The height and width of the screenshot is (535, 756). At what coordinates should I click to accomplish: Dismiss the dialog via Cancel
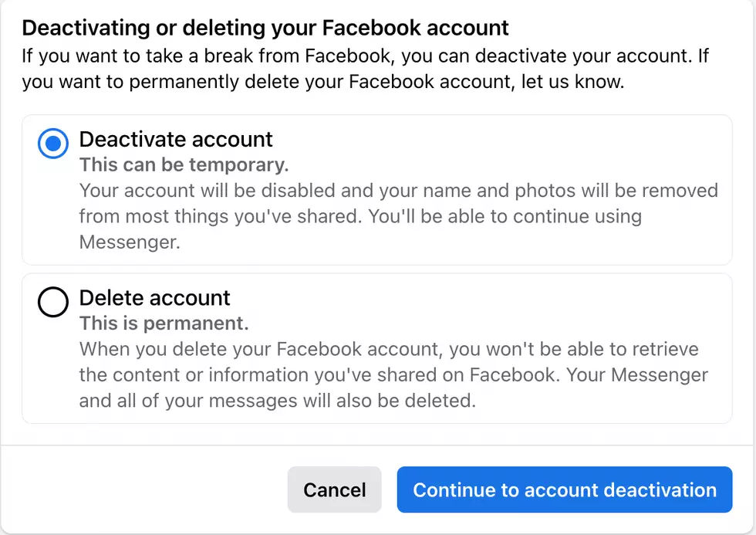click(334, 489)
